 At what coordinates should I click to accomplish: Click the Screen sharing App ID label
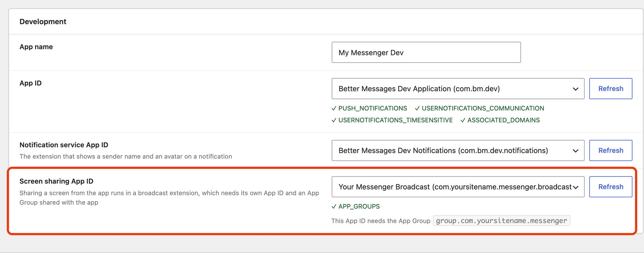(x=56, y=181)
